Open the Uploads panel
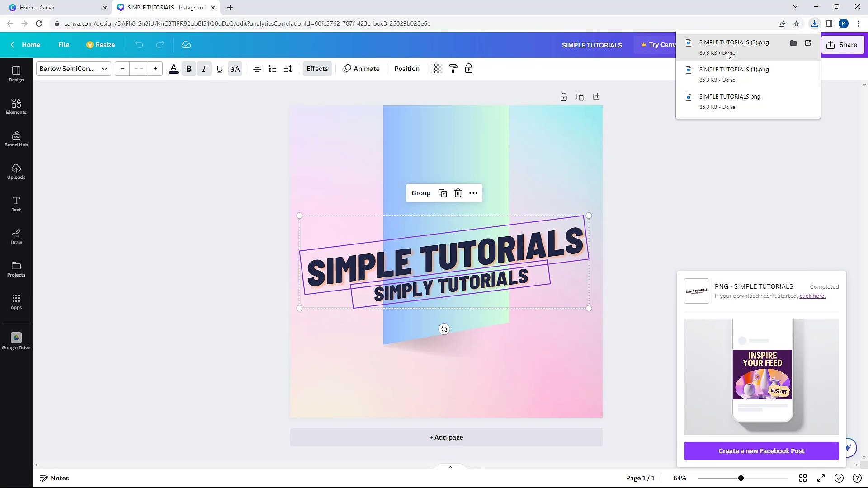Viewport: 868px width, 488px height. pyautogui.click(x=16, y=172)
